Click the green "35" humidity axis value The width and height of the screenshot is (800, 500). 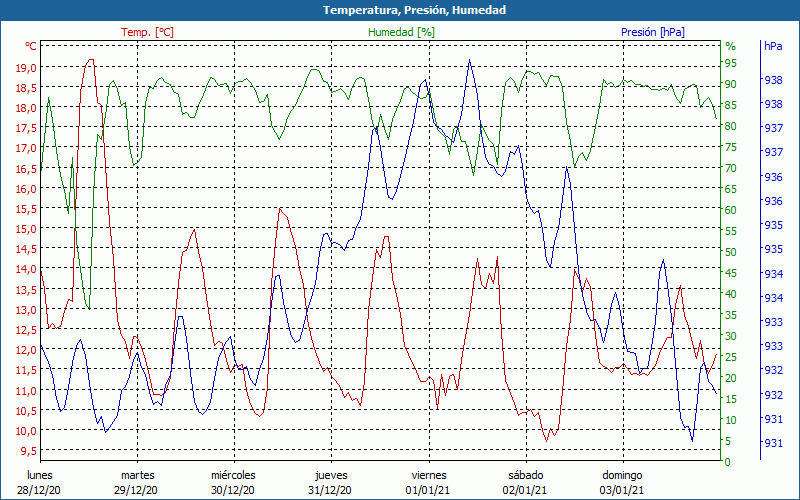click(731, 315)
